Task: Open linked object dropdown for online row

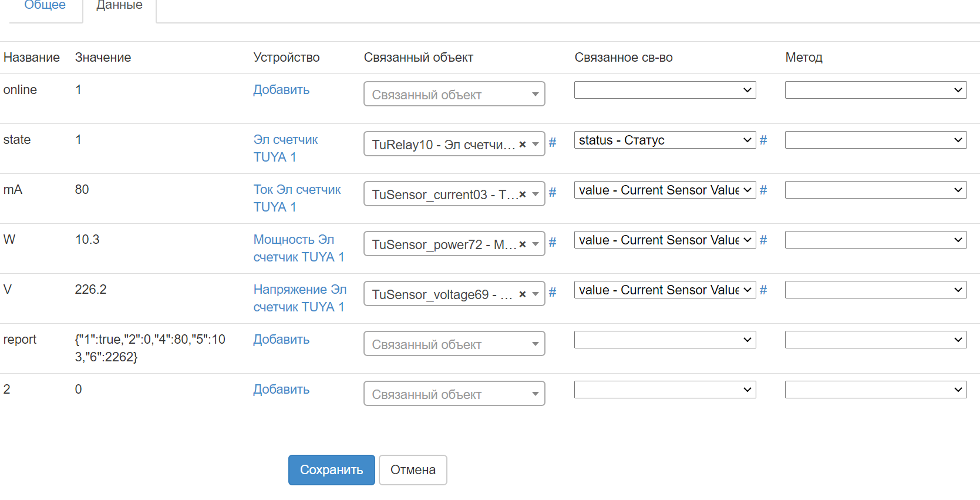Action: [454, 94]
